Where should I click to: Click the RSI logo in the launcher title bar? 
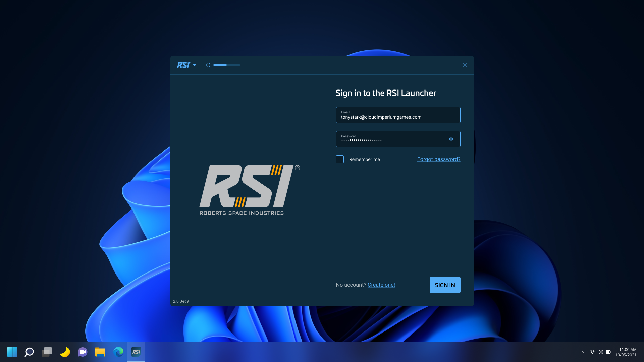coord(183,65)
